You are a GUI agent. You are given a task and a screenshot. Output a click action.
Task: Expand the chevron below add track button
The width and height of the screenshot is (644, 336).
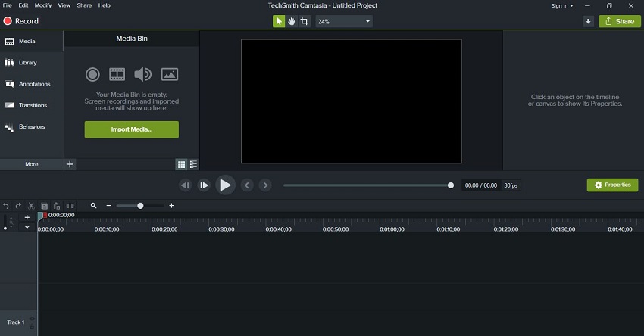point(27,226)
